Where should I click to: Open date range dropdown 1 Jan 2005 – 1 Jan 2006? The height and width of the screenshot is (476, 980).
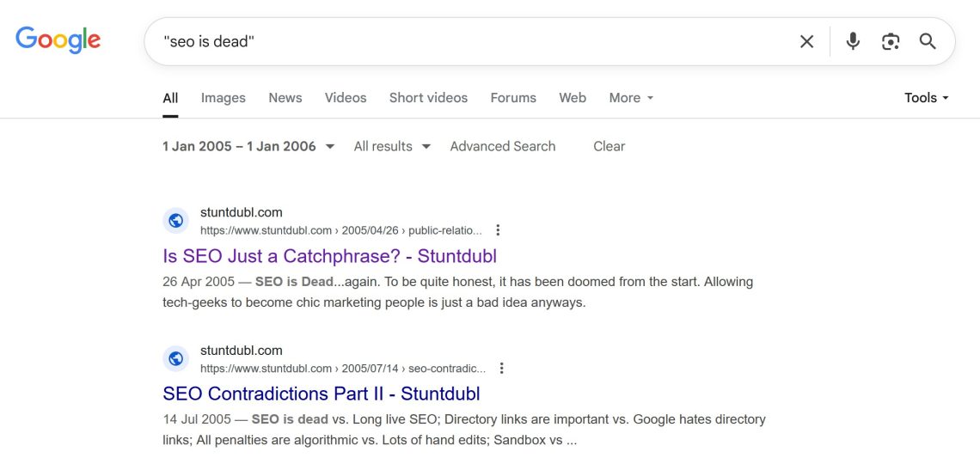tap(248, 146)
